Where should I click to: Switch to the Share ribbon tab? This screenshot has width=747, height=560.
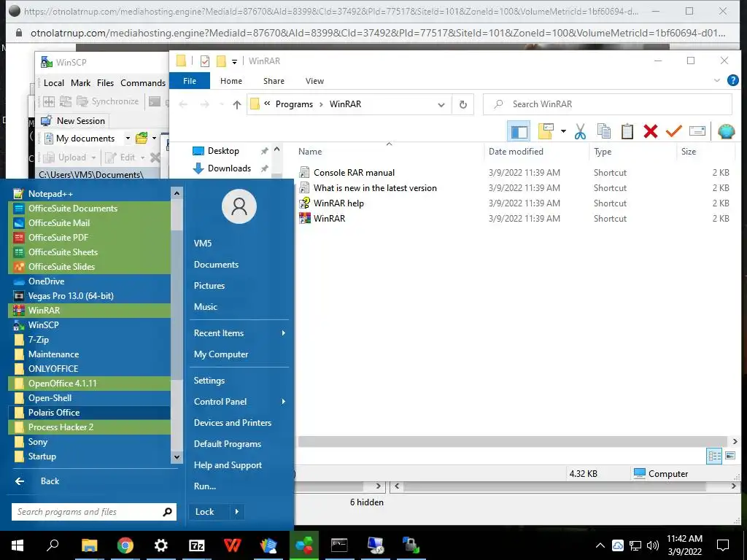click(x=274, y=81)
